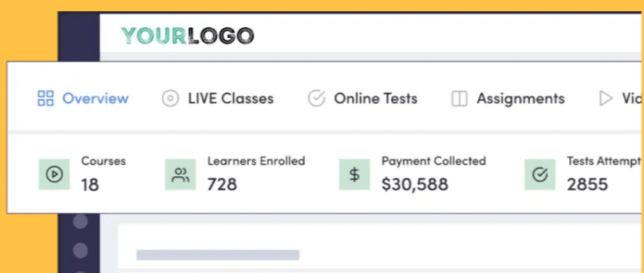Click the YOURLOGO brand logo
Screen dimensions: 644x273
(x=188, y=36)
